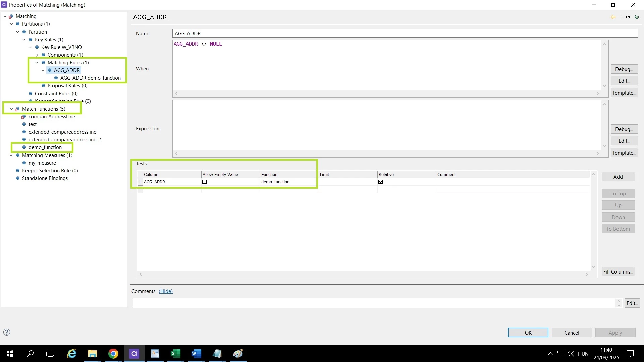
Task: Collapse the Match Functions tree node
Action: [11, 109]
